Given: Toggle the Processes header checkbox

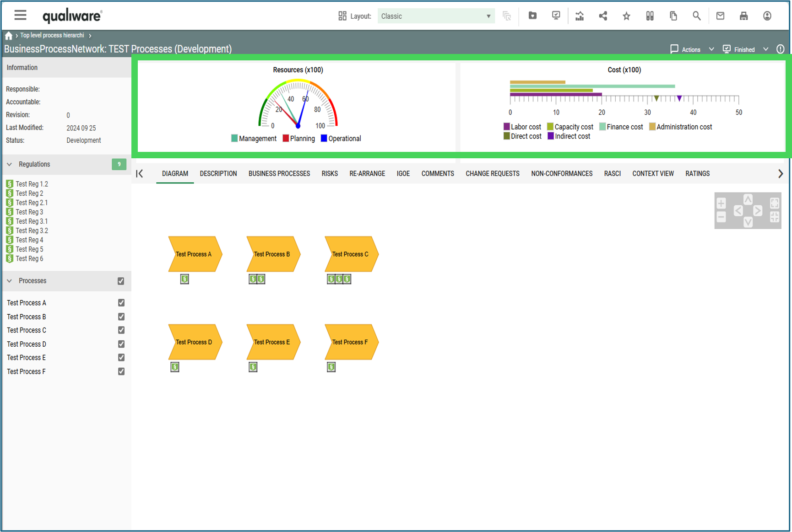Looking at the screenshot, I should 121,281.
